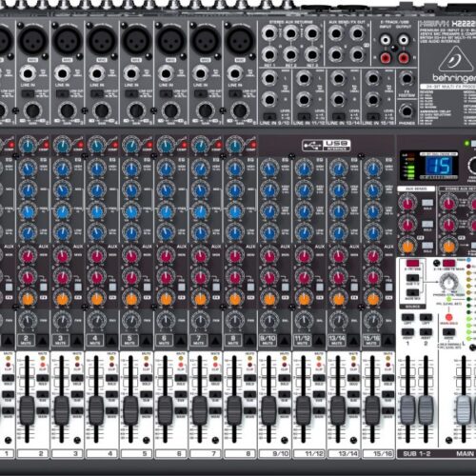
Task: Click the channel 3 compressor knob
Action: pyautogui.click(x=62, y=146)
